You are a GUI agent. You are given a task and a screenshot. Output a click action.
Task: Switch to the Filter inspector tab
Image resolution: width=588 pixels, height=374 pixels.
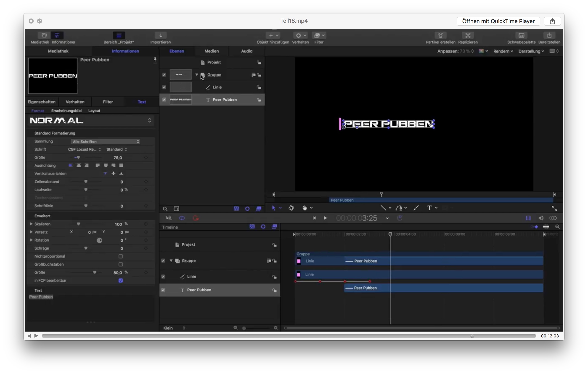click(108, 102)
